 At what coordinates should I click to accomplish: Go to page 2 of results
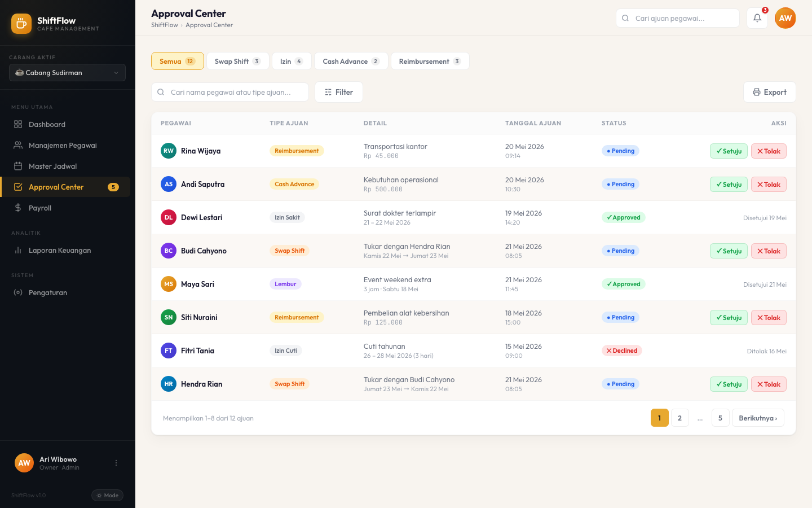tap(680, 418)
